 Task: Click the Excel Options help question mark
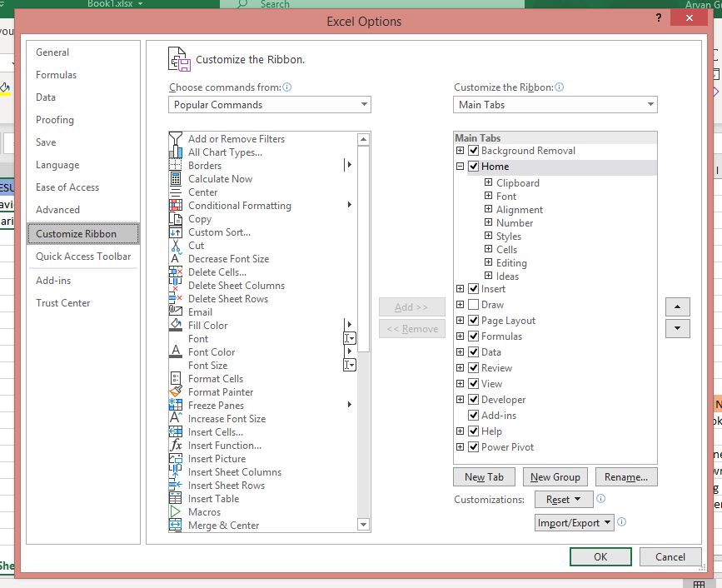point(659,18)
